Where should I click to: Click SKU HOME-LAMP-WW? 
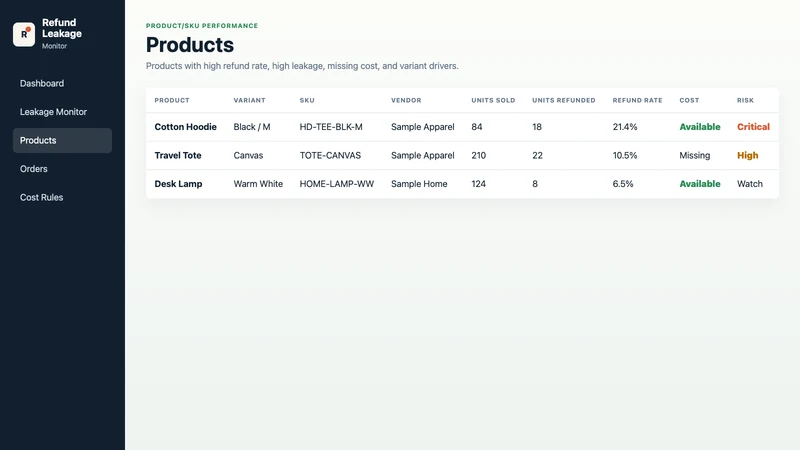tap(337, 184)
